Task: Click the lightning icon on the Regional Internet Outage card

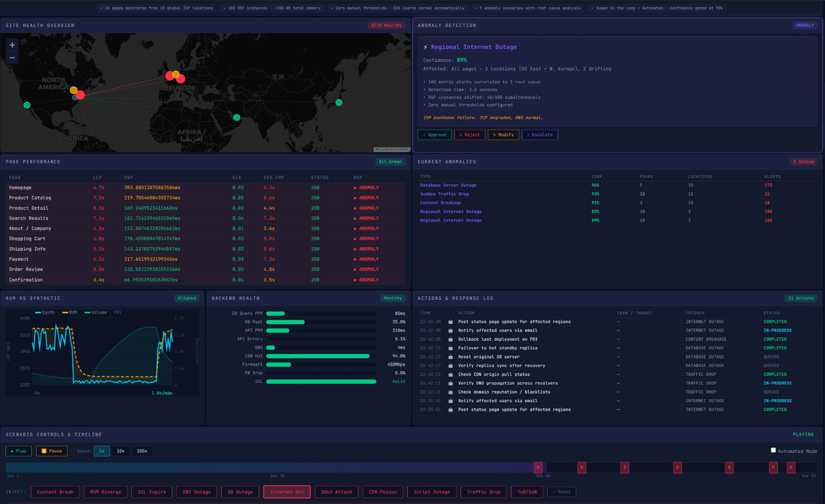Action: pos(426,47)
